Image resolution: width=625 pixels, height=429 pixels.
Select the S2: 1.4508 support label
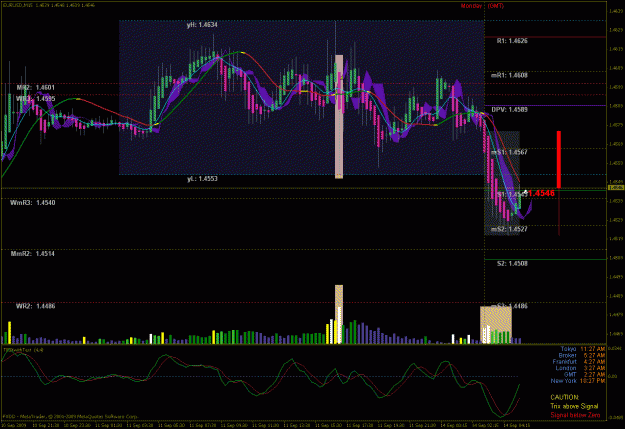click(x=512, y=264)
